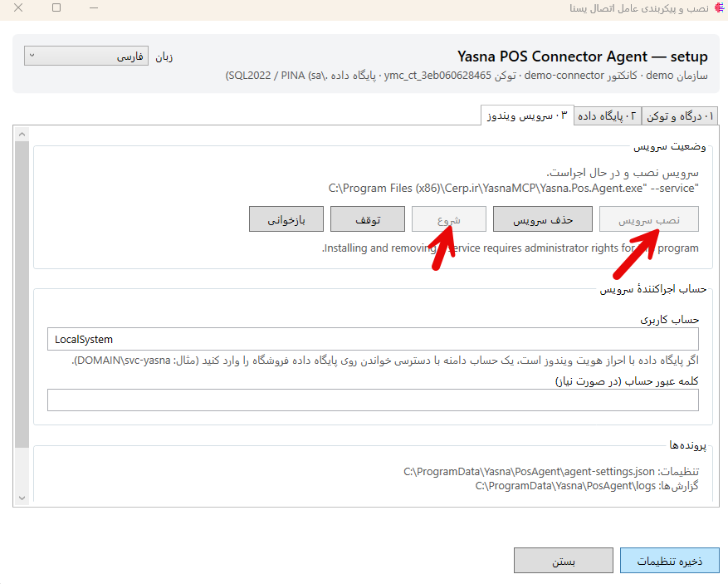Image resolution: width=728 pixels, height=584 pixels.
Task: Minimize the setup window
Action: [x=94, y=8]
